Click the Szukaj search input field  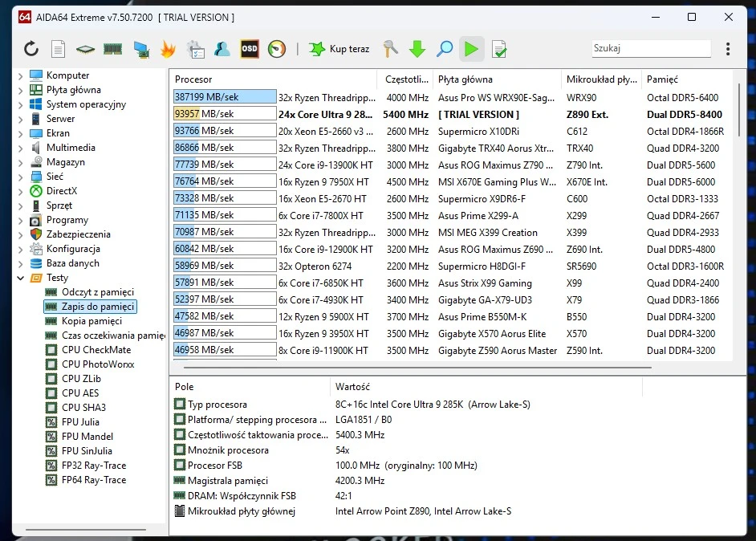click(x=651, y=49)
